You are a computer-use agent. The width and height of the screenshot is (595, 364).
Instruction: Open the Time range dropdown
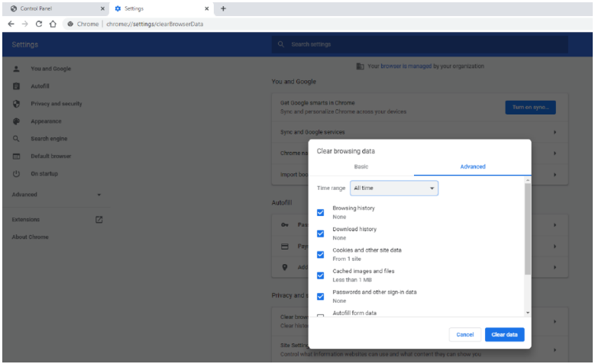tap(394, 188)
